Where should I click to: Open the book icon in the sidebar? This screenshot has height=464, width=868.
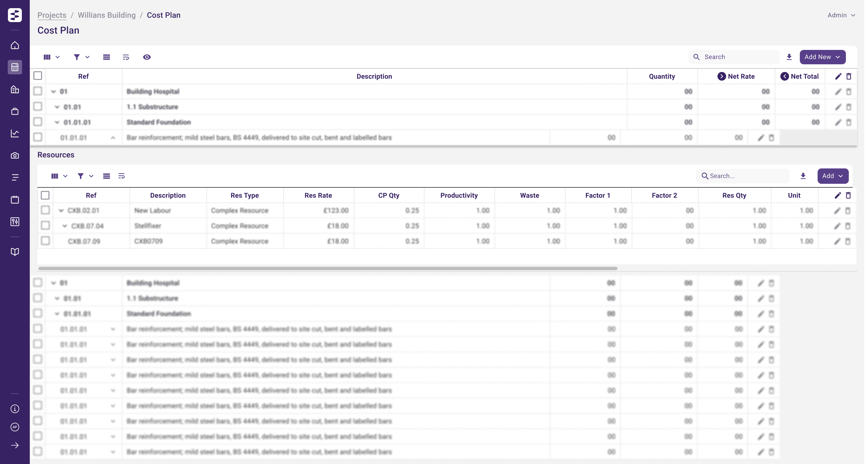tap(15, 252)
